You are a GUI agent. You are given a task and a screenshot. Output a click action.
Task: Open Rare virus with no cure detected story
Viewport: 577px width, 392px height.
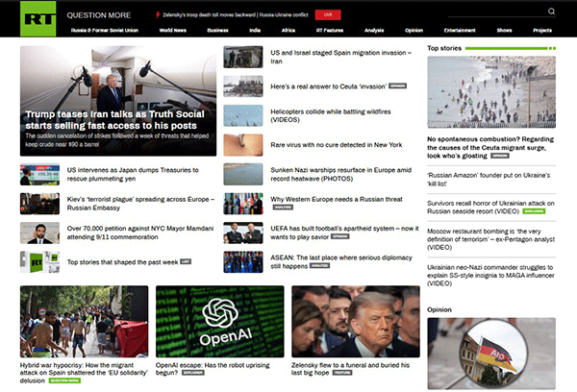point(336,145)
